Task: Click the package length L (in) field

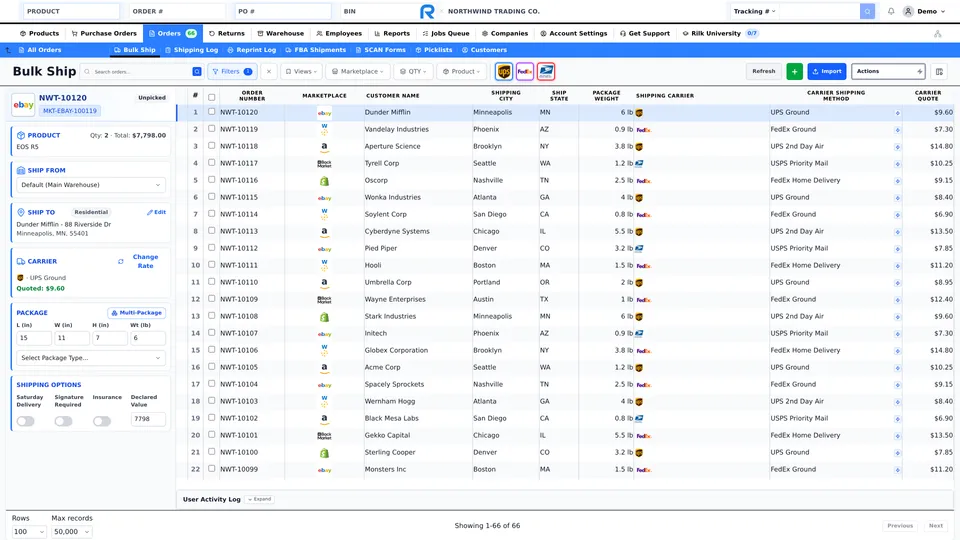Action: click(34, 338)
